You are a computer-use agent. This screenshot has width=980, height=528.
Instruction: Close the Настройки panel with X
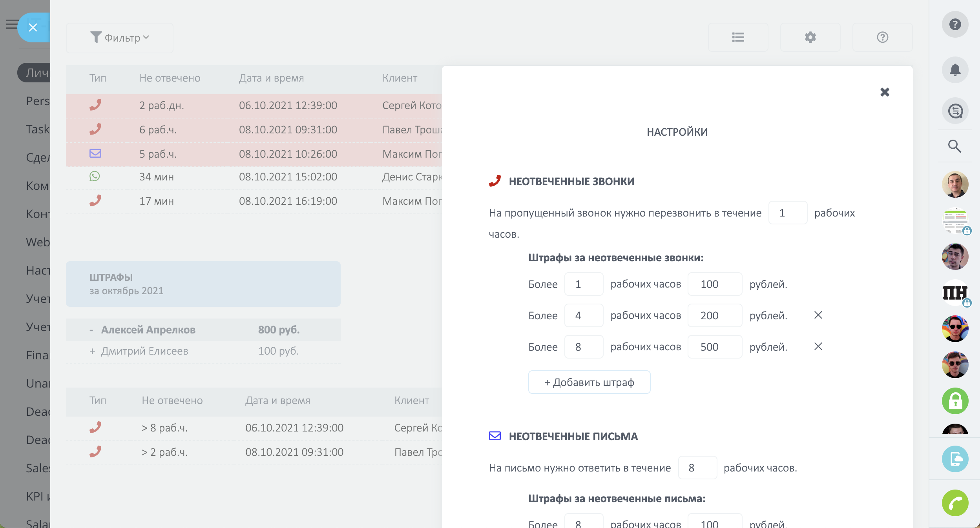point(885,92)
